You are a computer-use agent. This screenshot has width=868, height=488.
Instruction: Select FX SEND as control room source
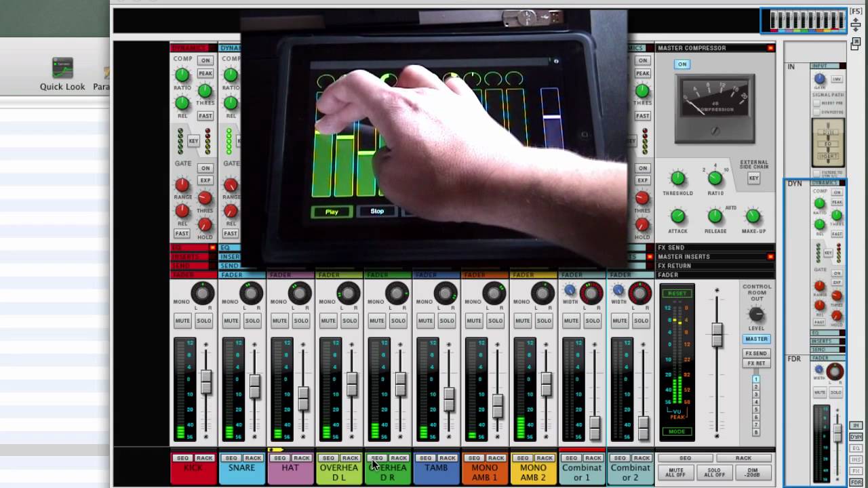click(x=756, y=354)
